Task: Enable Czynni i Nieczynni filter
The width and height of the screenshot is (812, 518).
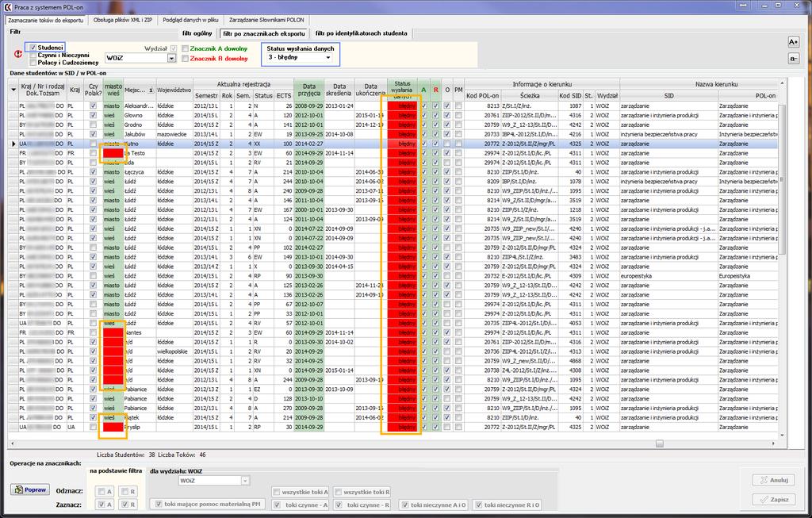Action: (x=33, y=55)
